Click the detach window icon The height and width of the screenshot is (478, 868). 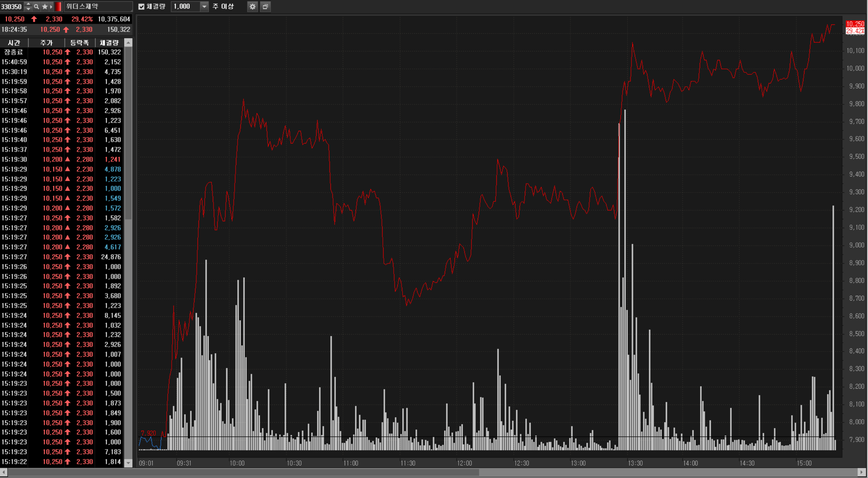[x=265, y=6]
